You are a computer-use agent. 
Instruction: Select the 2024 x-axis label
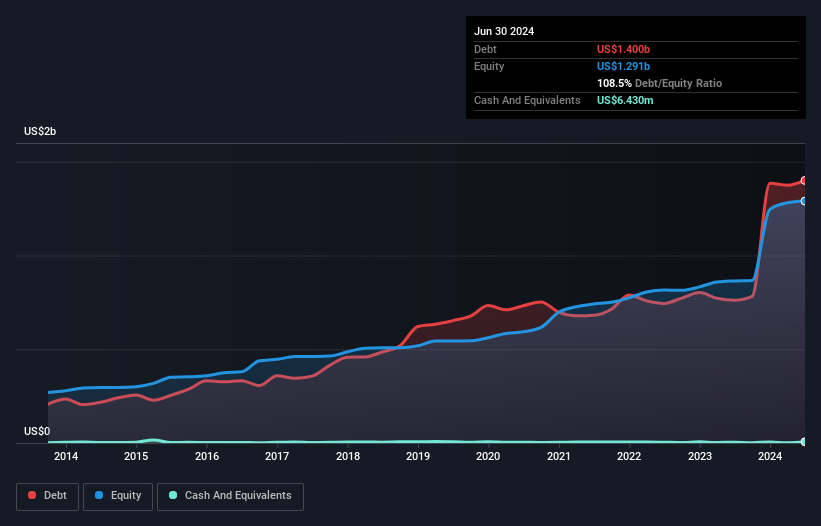click(x=770, y=456)
